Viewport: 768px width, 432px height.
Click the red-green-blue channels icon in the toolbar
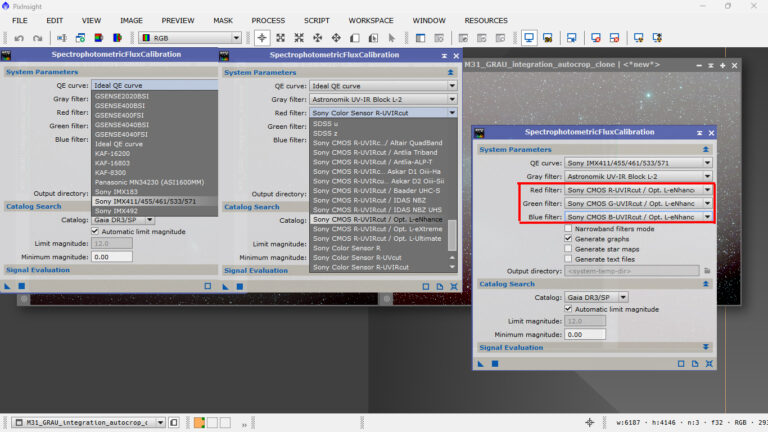(x=98, y=38)
